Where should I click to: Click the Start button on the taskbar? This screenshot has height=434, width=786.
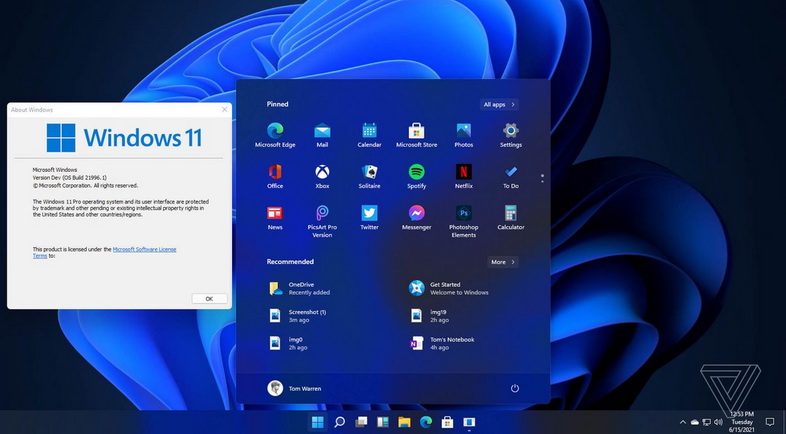(318, 422)
